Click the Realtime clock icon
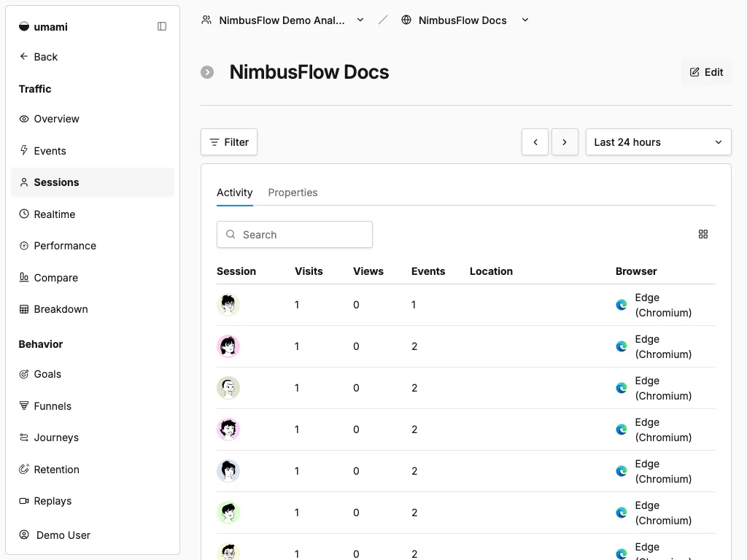The image size is (747, 560). coord(24,214)
